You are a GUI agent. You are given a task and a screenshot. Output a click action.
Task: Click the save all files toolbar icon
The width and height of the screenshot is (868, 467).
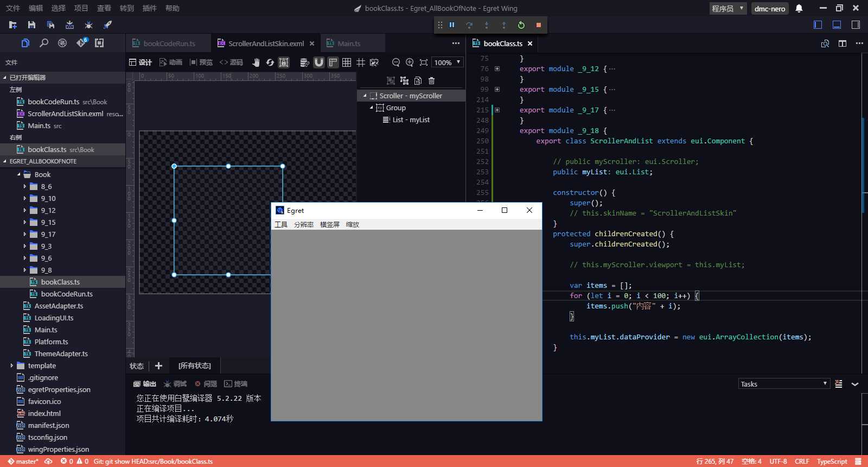point(50,25)
